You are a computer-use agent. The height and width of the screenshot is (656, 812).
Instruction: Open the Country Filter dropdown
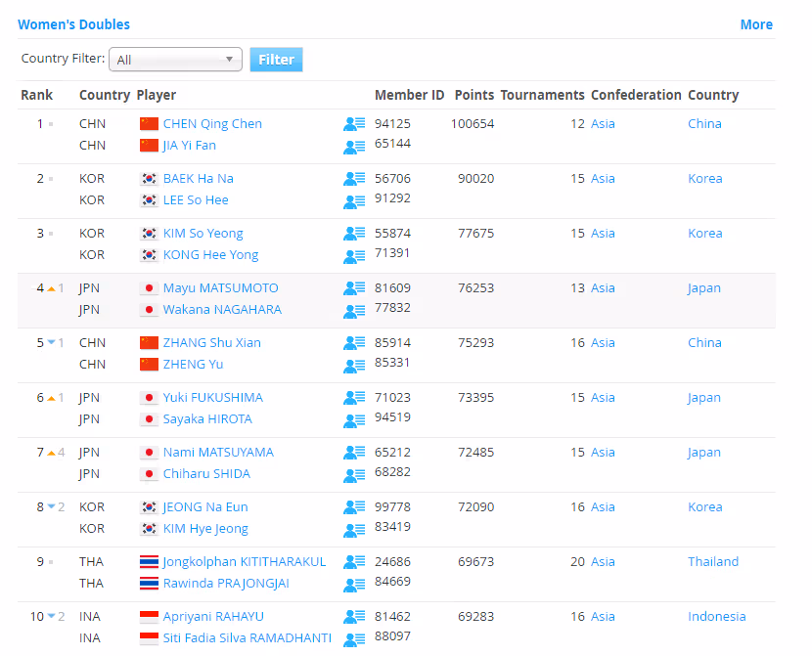click(175, 60)
